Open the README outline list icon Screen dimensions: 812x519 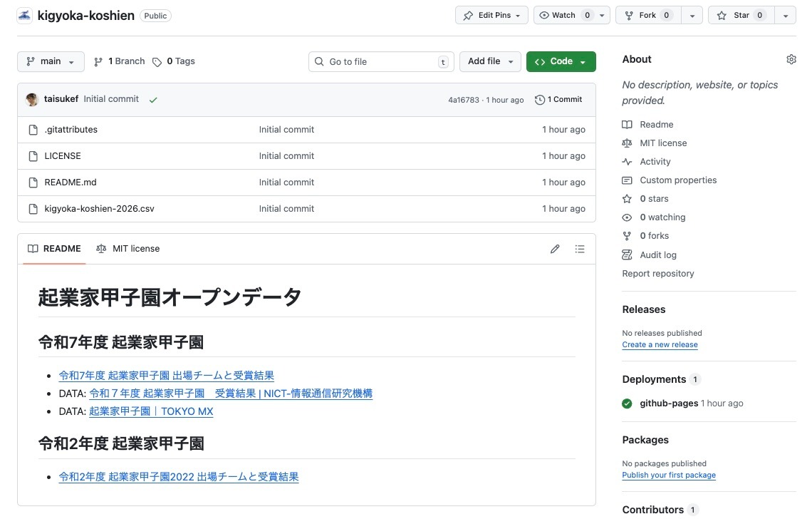tap(580, 249)
